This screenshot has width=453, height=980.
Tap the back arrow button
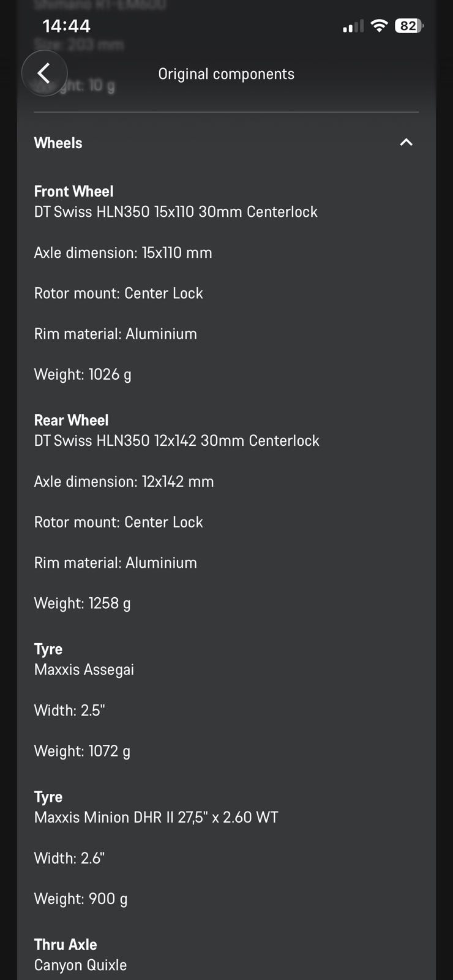(44, 73)
